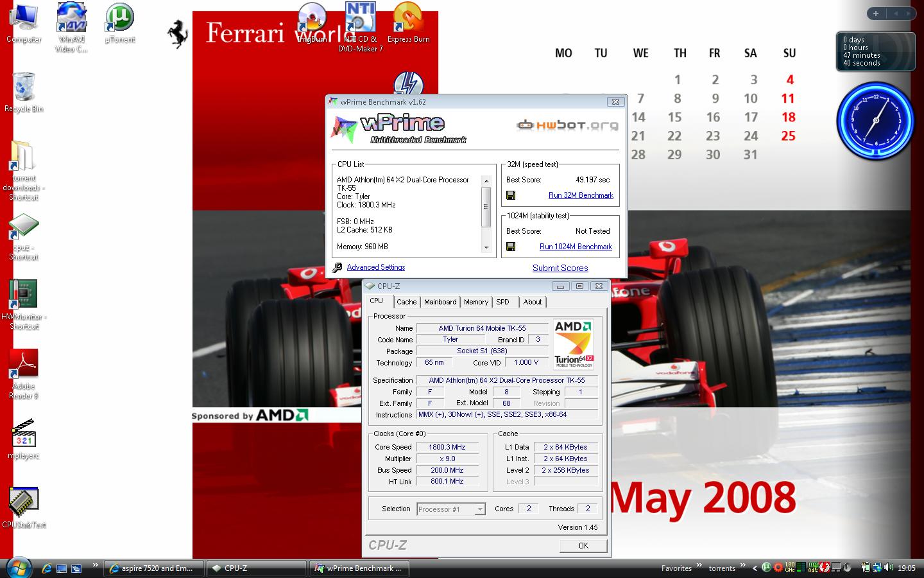Click the 49.197 sec best score

click(x=593, y=180)
